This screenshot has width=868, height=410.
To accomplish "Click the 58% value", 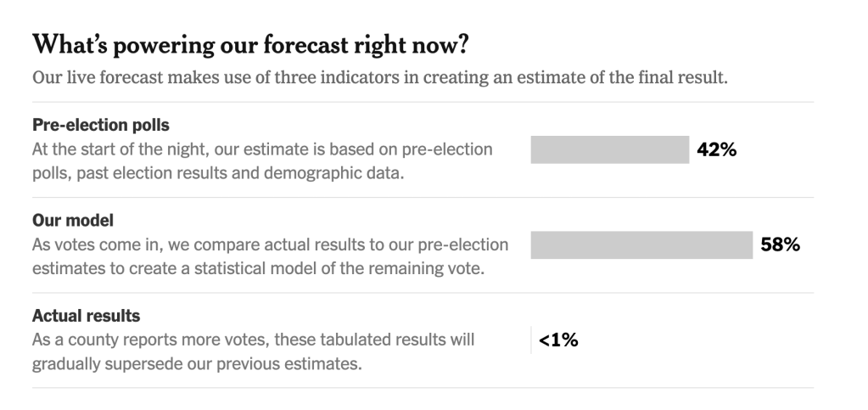I will [x=781, y=245].
